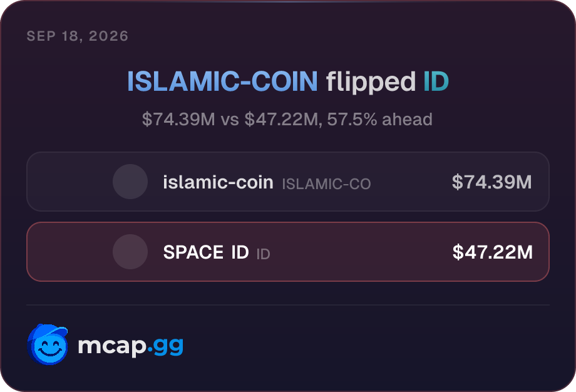Click the SPACE ID name label

206,252
